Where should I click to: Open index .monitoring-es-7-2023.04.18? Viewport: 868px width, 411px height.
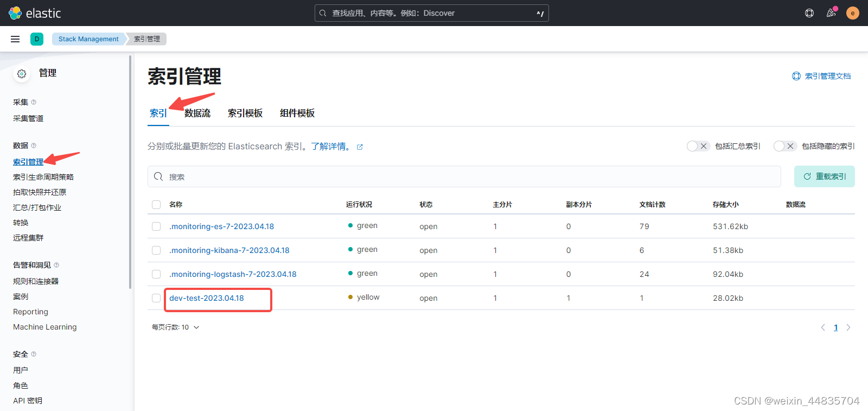pos(221,226)
